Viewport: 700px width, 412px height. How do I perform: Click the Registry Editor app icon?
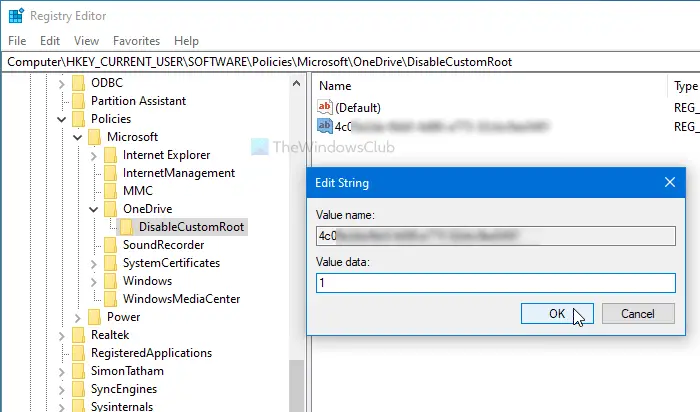coord(16,16)
